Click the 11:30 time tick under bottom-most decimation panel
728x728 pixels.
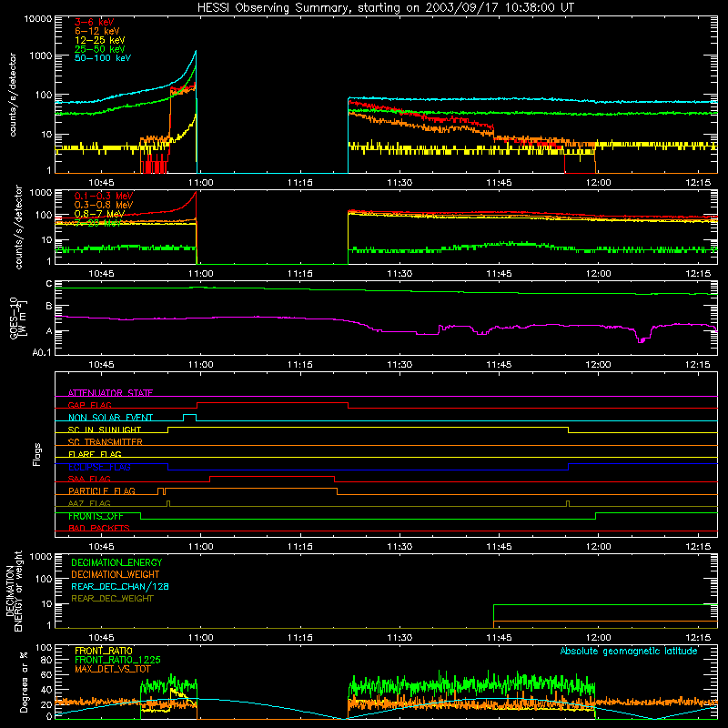point(399,638)
